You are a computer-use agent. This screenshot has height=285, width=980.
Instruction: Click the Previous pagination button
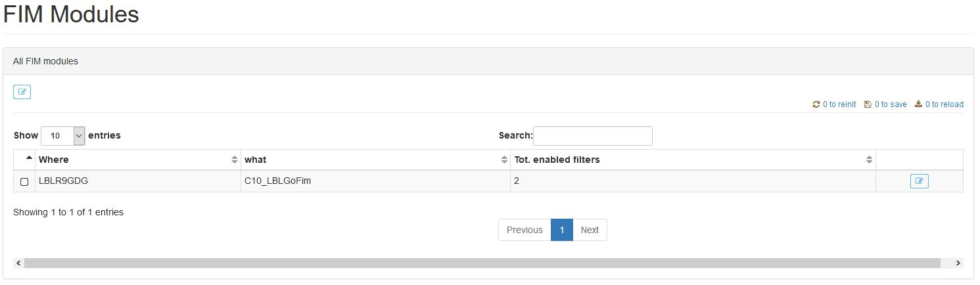[x=525, y=230]
